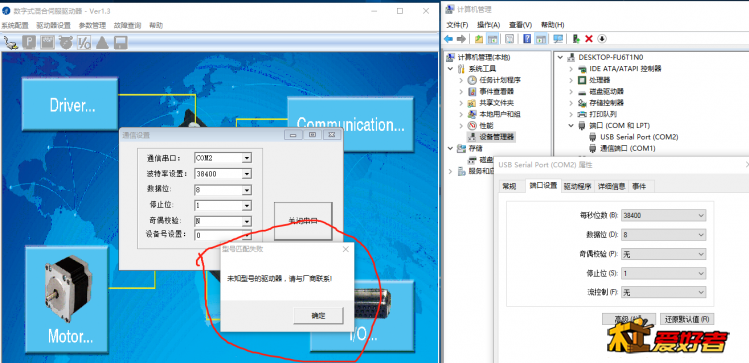This screenshot has height=363, width=749.
Task: Click the Driver... tile
Action: [70, 104]
